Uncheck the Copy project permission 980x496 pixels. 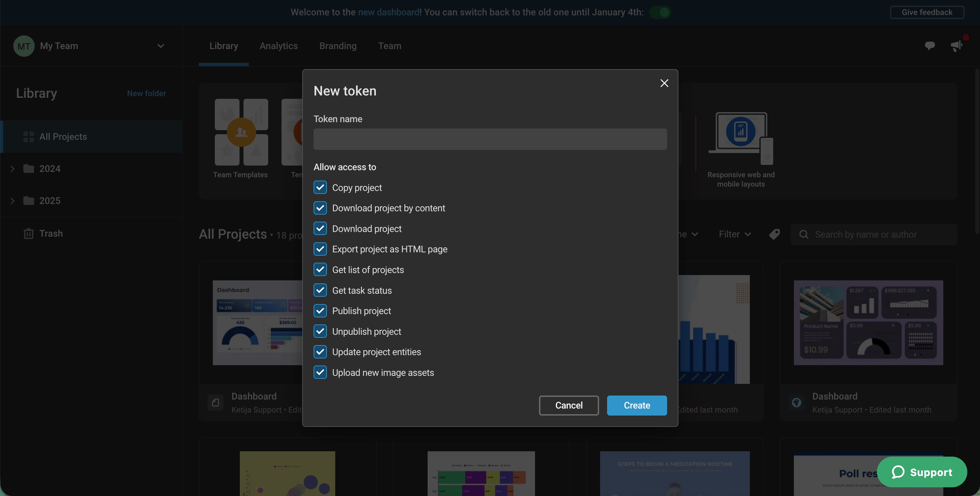(320, 187)
